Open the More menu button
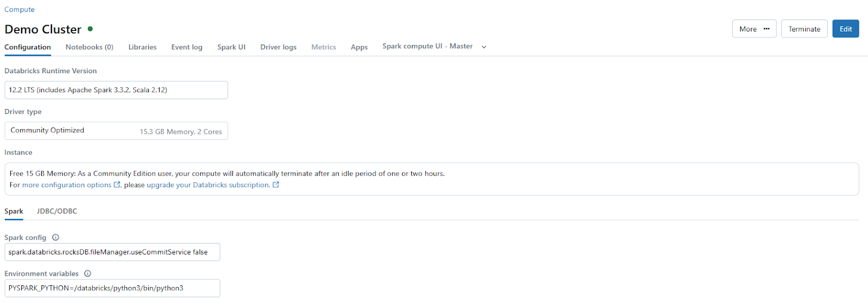The width and height of the screenshot is (868, 306). tap(754, 29)
